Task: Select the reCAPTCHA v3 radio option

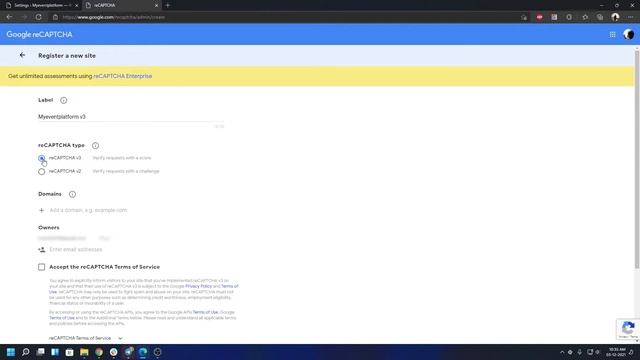Action: point(42,158)
